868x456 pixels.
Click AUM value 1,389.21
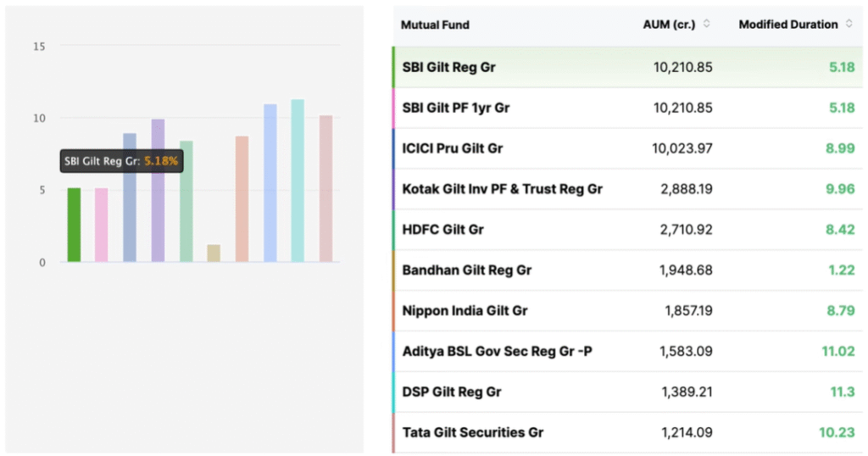687,392
